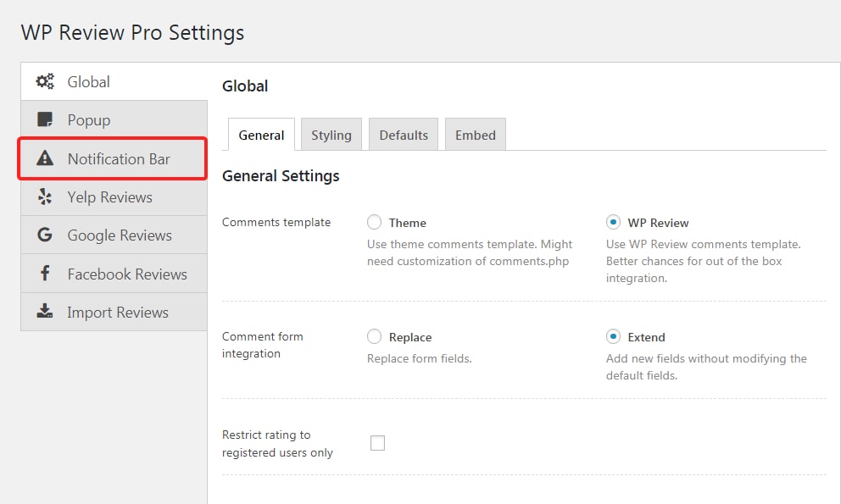Select the General tab

coord(261,136)
